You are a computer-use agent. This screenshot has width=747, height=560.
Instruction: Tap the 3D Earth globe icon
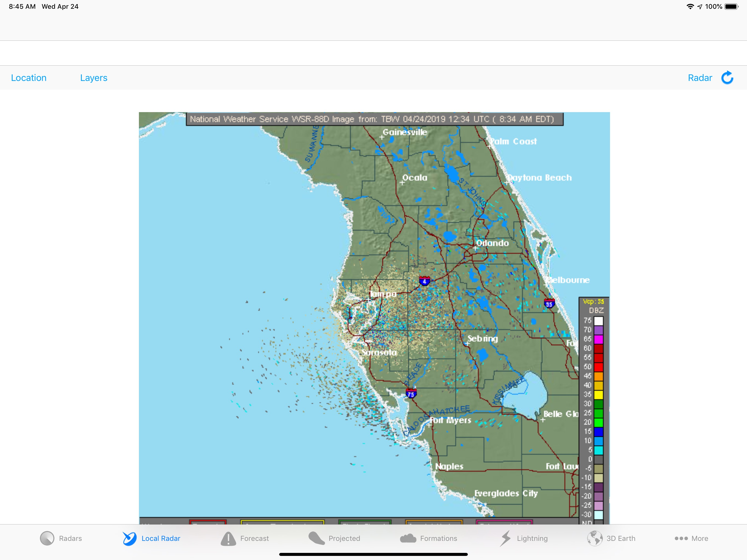pyautogui.click(x=595, y=538)
